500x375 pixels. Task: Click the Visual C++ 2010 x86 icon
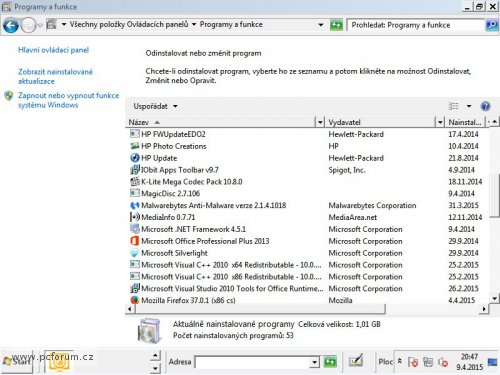tap(135, 276)
